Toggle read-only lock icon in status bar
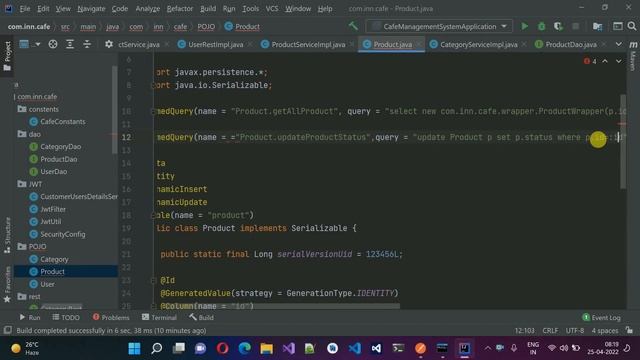This screenshot has width=640, height=360. click(x=629, y=330)
